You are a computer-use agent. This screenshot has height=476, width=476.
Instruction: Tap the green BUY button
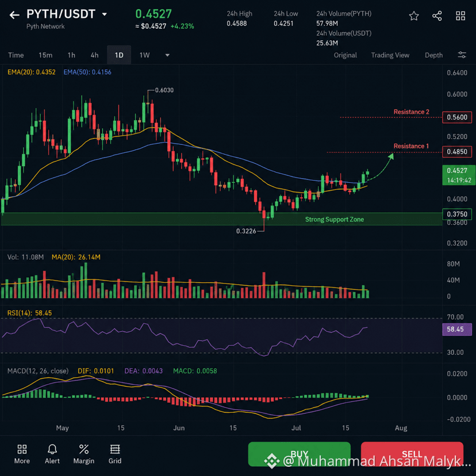[x=300, y=454]
